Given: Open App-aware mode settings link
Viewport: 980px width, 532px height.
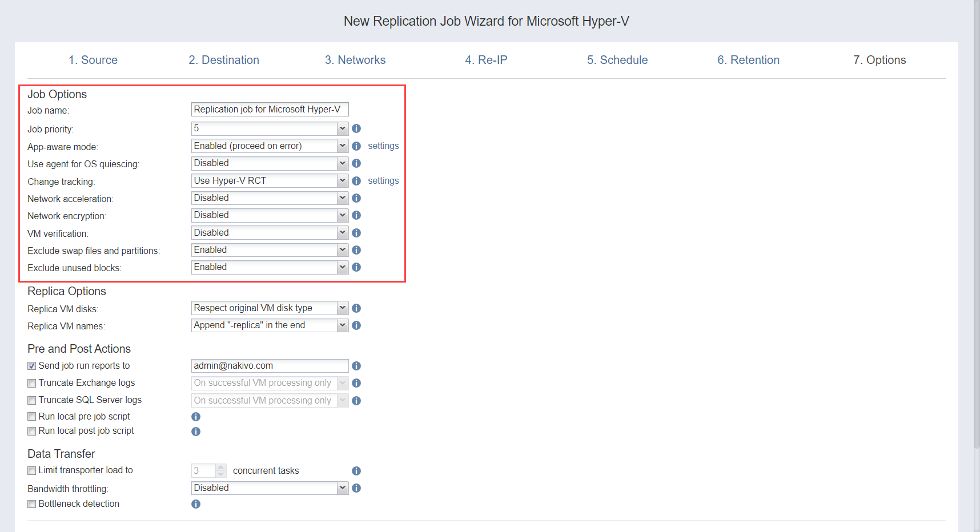Looking at the screenshot, I should pyautogui.click(x=383, y=146).
